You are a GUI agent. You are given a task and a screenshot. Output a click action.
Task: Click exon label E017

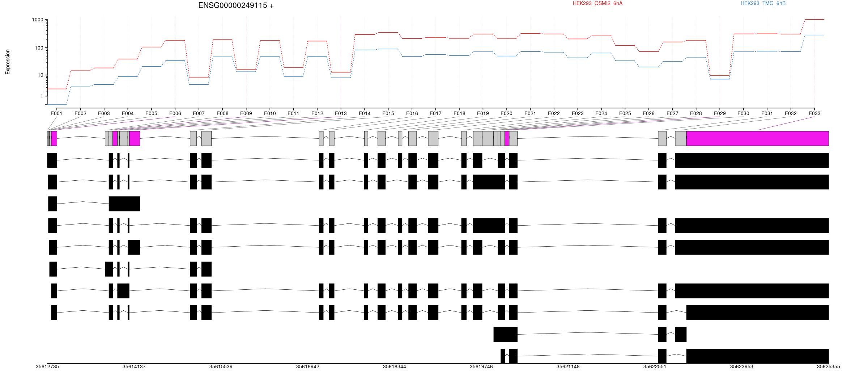click(x=435, y=113)
